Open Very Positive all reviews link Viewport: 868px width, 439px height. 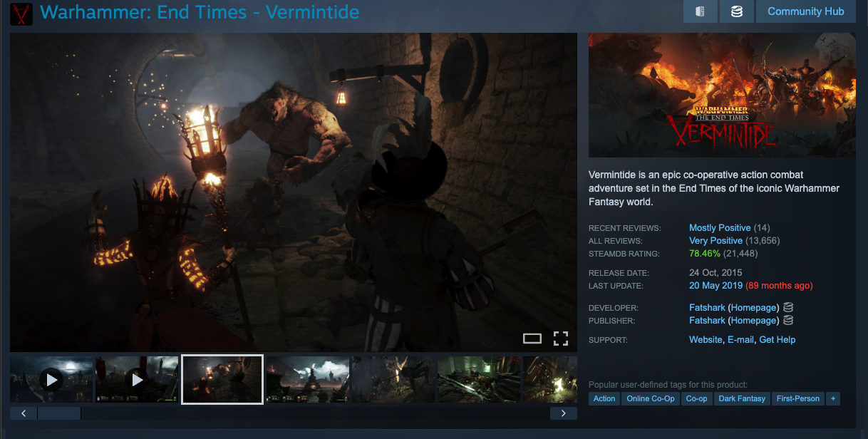click(x=716, y=241)
